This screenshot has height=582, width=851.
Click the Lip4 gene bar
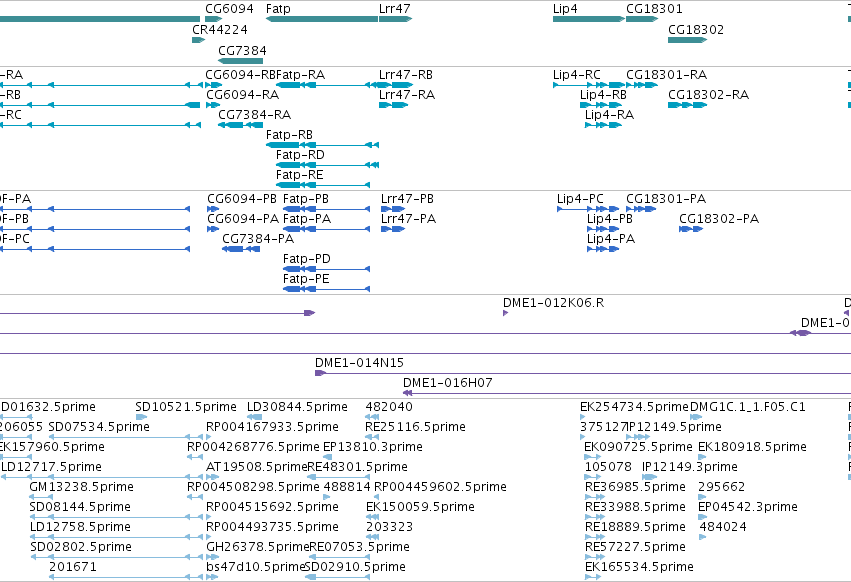(x=589, y=19)
